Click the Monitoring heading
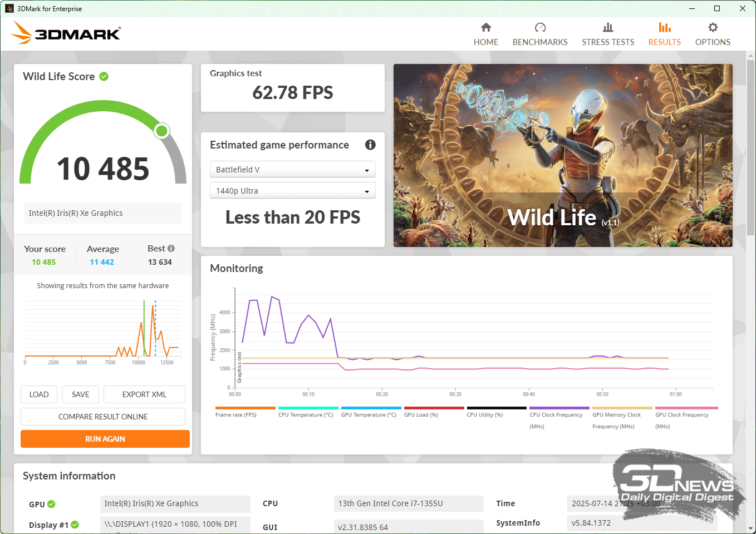Screen dimensions: 756x534 click(x=237, y=268)
